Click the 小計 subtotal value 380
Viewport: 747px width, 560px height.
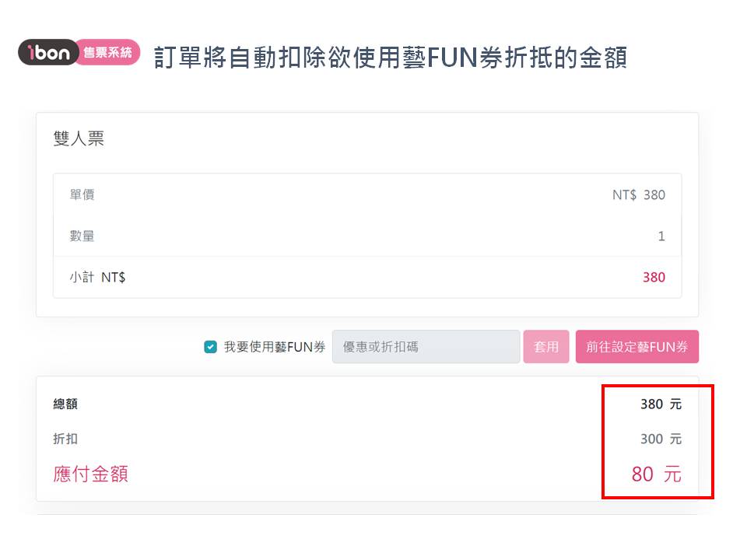click(x=654, y=277)
